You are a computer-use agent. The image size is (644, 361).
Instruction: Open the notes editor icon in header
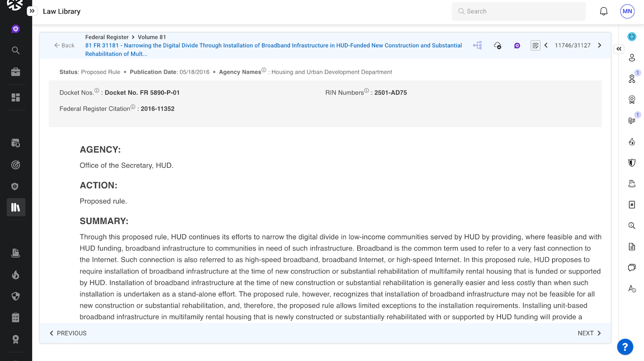click(x=535, y=45)
